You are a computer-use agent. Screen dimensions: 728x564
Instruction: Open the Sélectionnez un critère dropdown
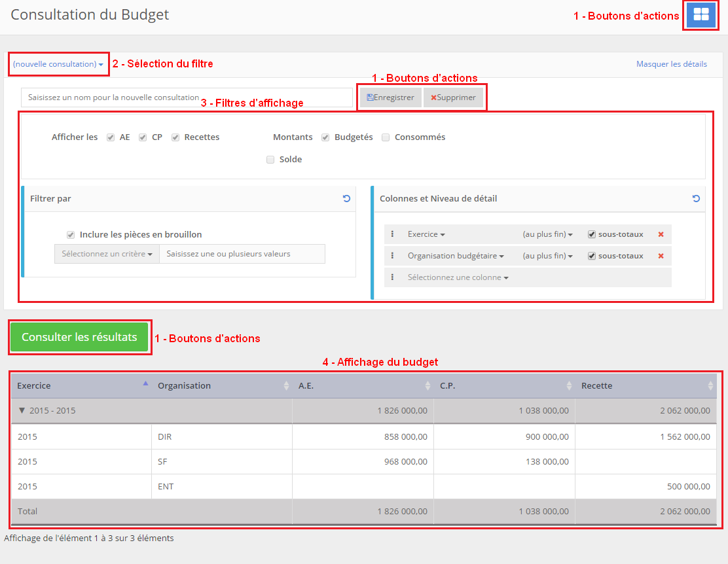click(x=107, y=254)
